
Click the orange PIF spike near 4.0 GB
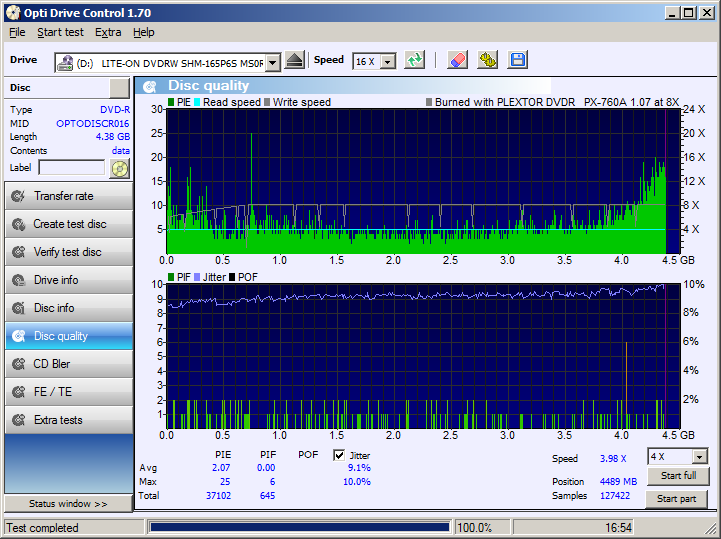point(626,384)
